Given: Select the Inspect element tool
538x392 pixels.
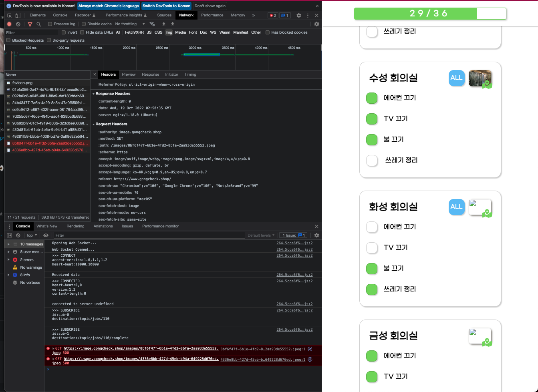Looking at the screenshot, I should (x=9, y=14).
